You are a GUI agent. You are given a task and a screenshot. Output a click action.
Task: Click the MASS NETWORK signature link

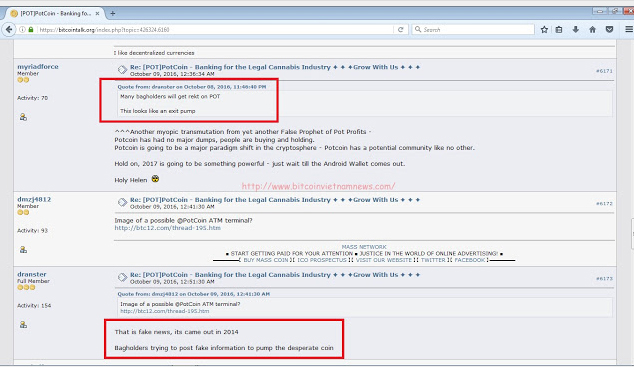click(364, 247)
